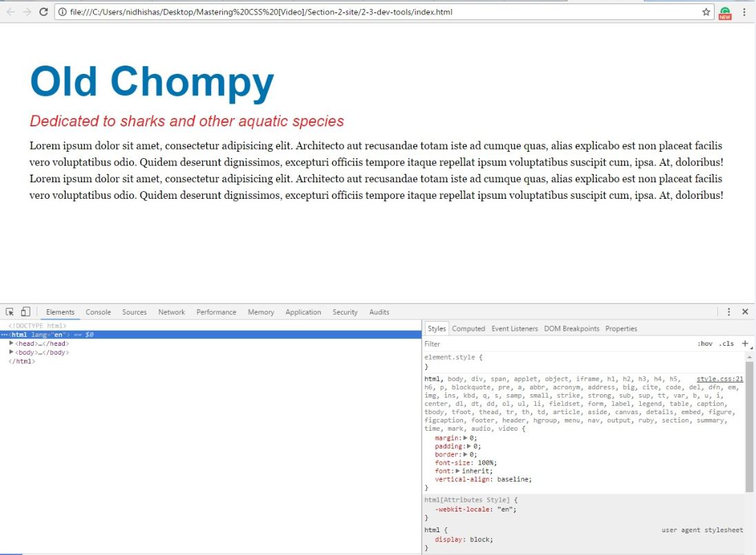756x555 pixels.
Task: Switch to the Computed sidebar tab
Action: pyautogui.click(x=468, y=329)
